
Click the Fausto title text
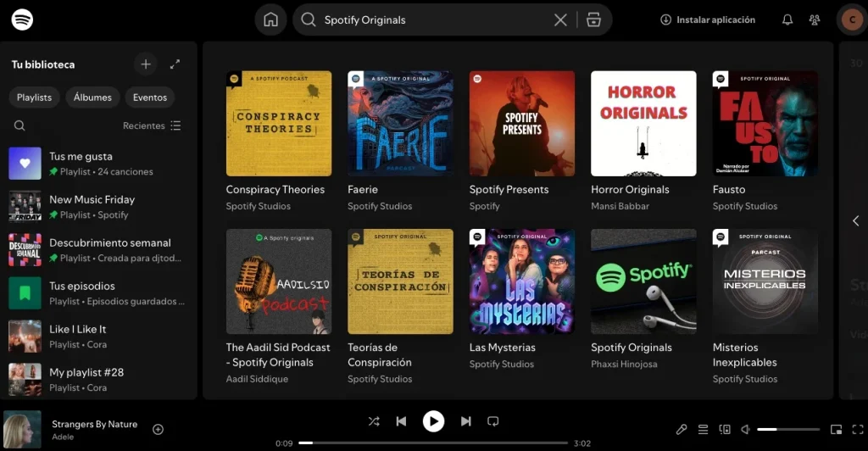[728, 189]
